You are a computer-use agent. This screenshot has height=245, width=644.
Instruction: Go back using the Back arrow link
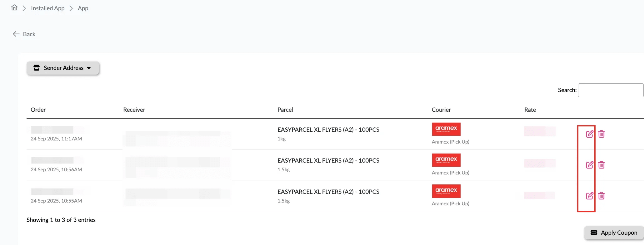[x=24, y=34]
